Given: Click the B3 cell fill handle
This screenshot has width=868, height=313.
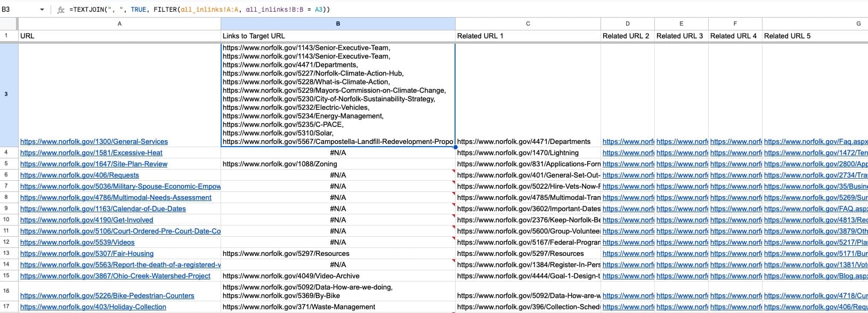Looking at the screenshot, I should pos(455,147).
